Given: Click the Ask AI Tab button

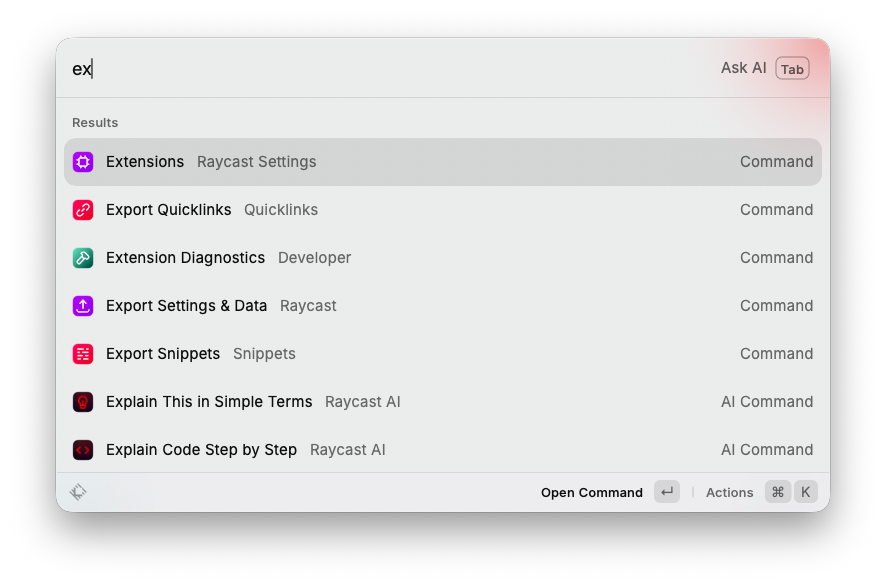Looking at the screenshot, I should point(765,68).
